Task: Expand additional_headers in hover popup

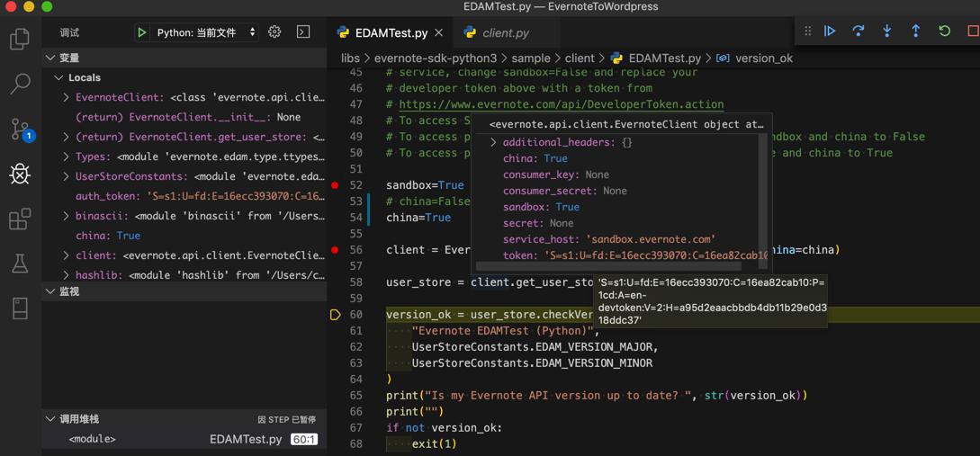Action: 494,142
